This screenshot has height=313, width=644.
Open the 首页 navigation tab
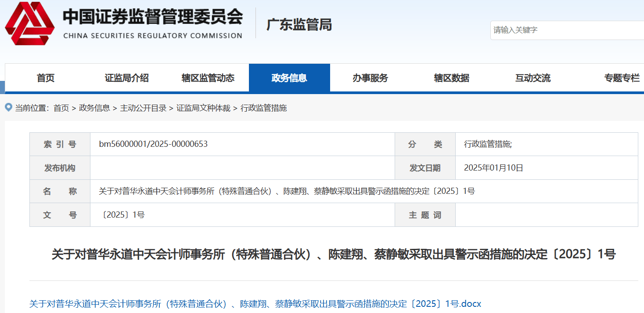tap(46, 78)
